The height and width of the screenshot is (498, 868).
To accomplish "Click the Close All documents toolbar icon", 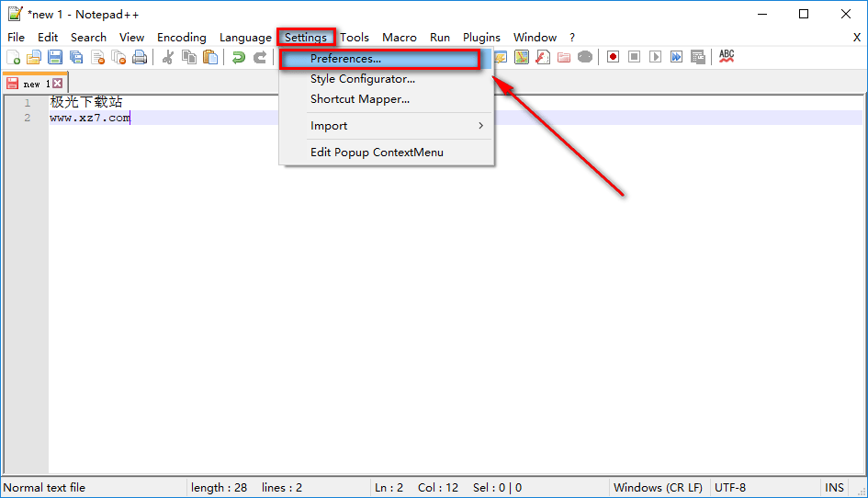I will pyautogui.click(x=119, y=57).
